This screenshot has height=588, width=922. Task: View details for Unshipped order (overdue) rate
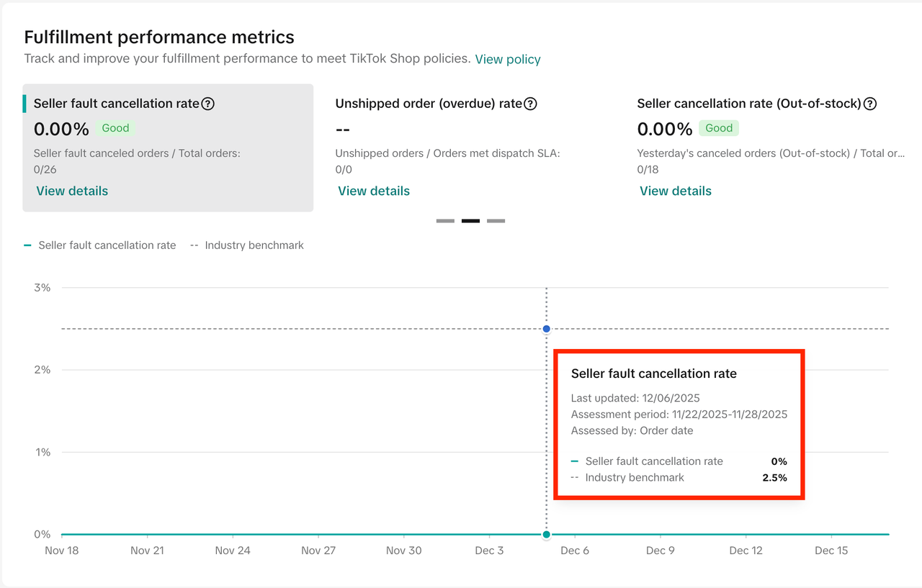374,191
